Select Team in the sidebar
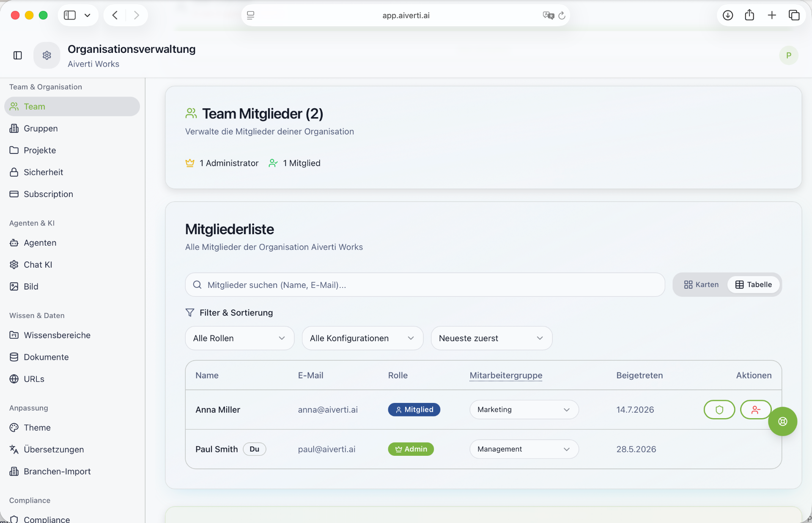The height and width of the screenshot is (523, 812). [72, 107]
